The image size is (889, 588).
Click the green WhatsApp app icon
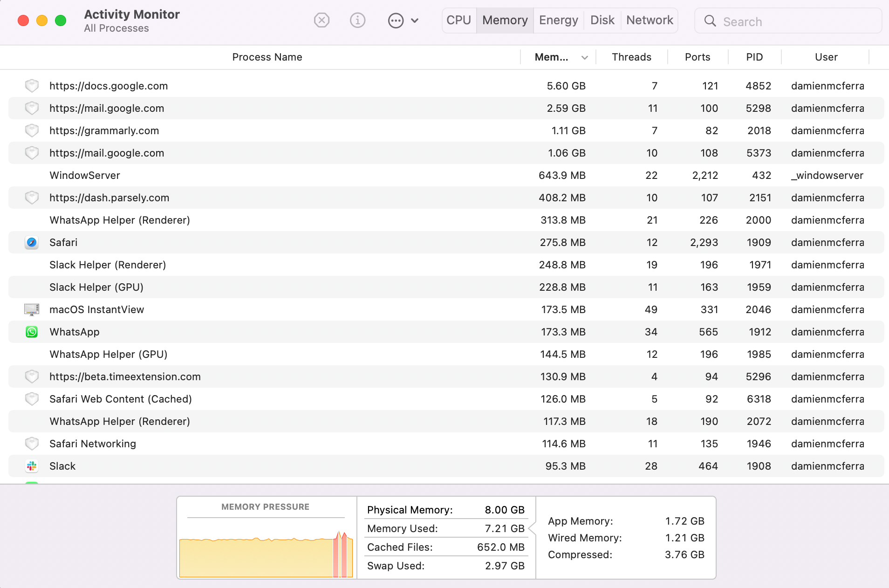point(32,332)
